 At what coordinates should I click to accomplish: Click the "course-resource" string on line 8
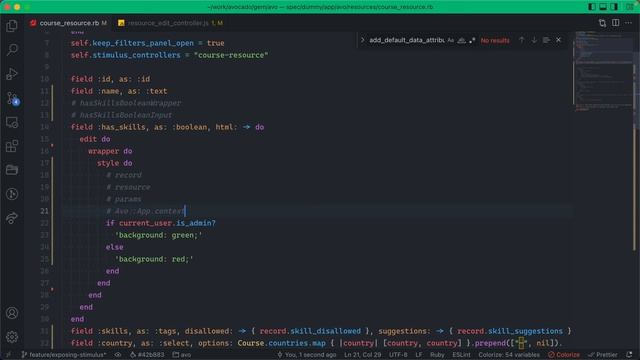click(231, 55)
